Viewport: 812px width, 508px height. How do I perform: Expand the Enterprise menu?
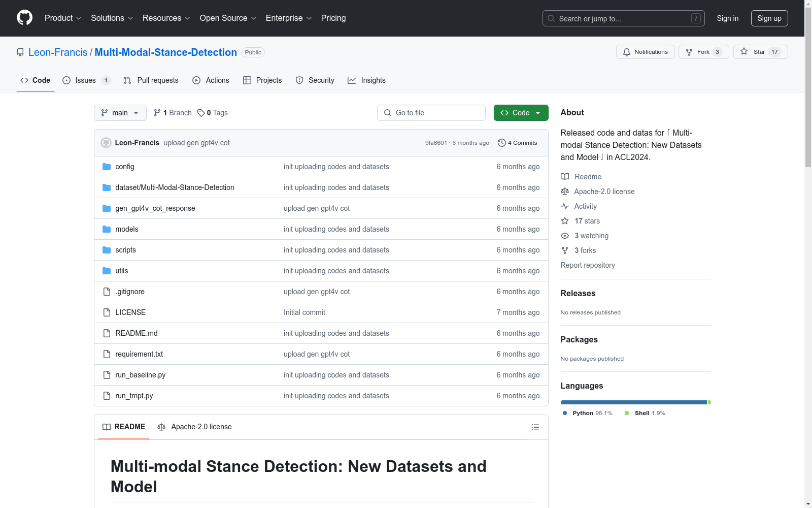289,18
